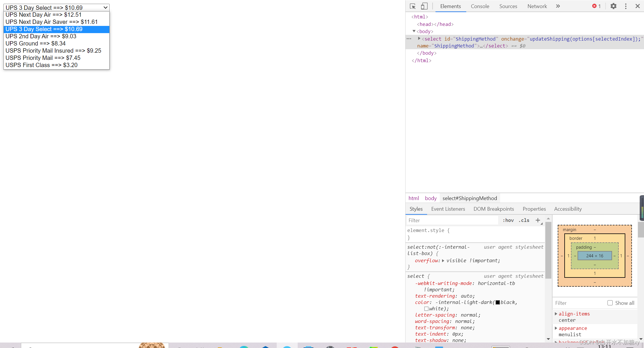Expand the appearance computed property

556,328
